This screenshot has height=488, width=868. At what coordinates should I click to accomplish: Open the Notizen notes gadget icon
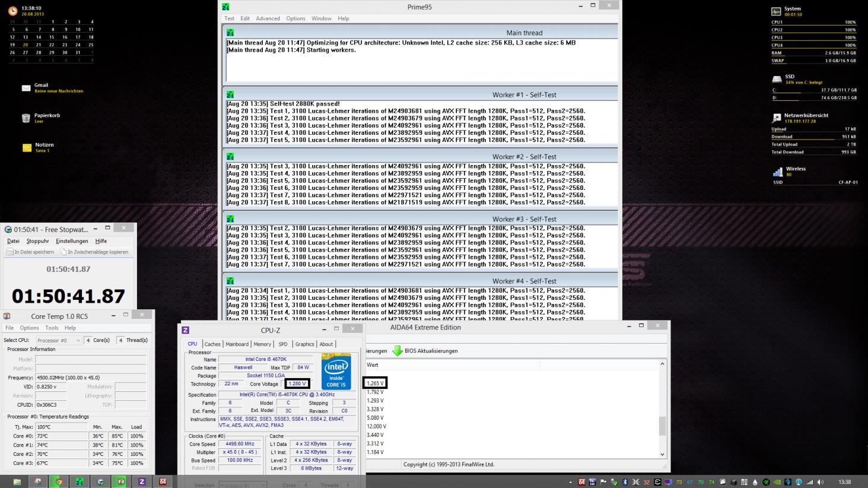point(27,147)
